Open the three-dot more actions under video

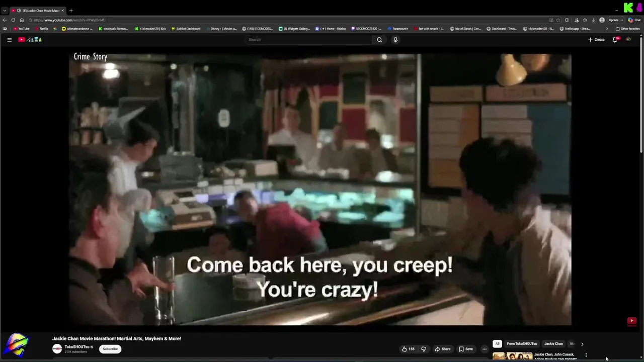click(x=485, y=349)
